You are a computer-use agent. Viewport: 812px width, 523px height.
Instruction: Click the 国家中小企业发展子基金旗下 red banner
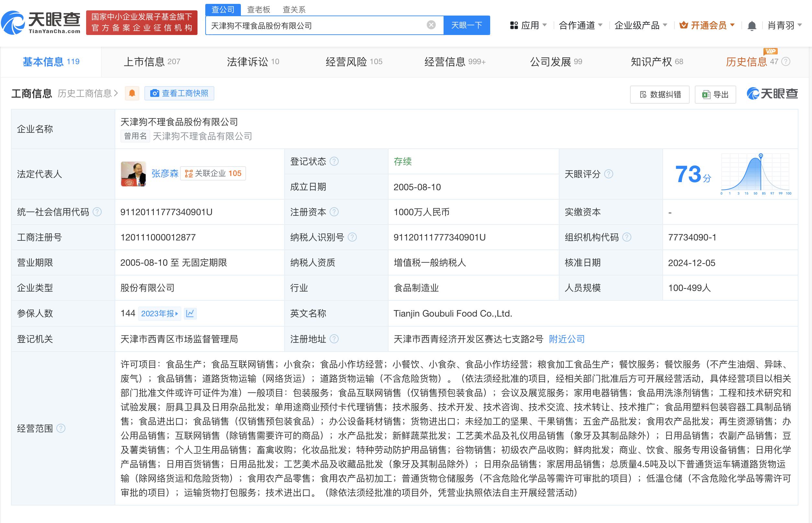[x=142, y=22]
